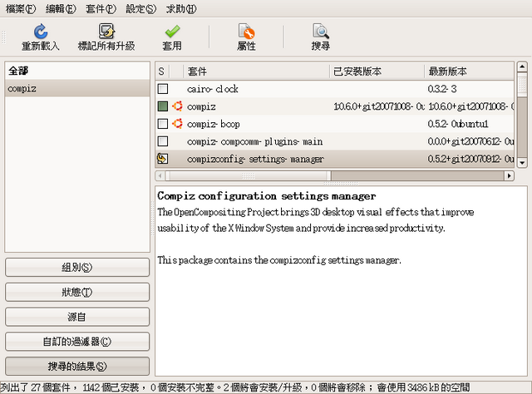532x394 pixels.
Task: Click the package list scroll up arrow
Action: 522,66
